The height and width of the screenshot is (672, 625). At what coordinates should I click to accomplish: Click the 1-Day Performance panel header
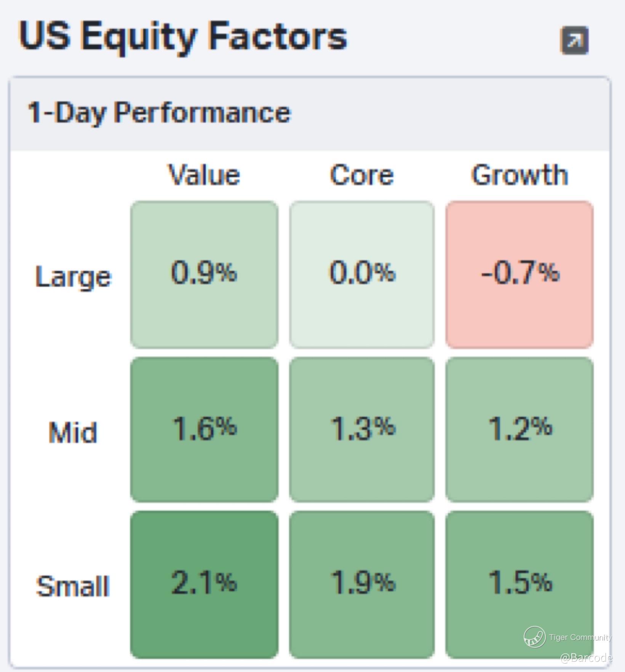[x=159, y=113]
